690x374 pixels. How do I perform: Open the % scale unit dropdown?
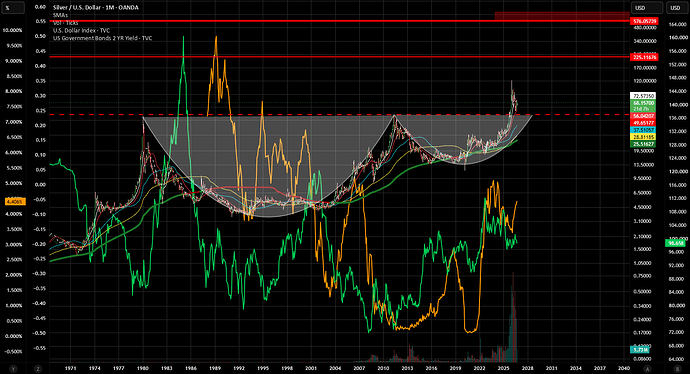coord(12,7)
